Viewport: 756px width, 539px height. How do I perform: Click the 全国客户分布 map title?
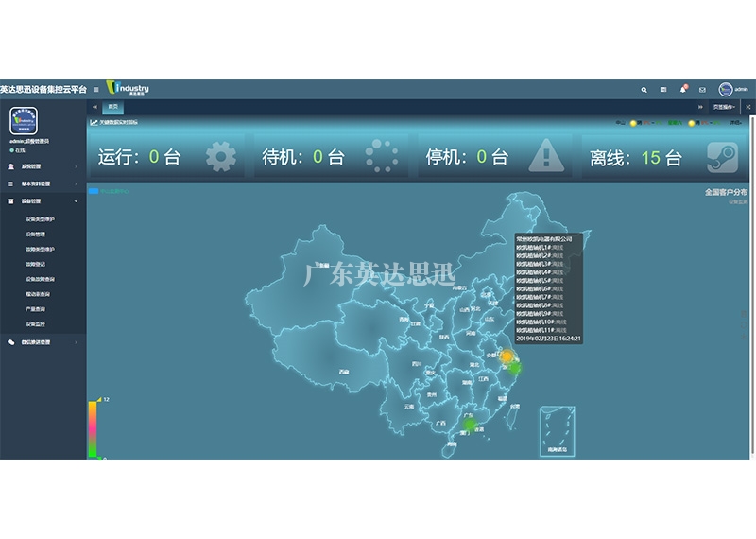(726, 192)
